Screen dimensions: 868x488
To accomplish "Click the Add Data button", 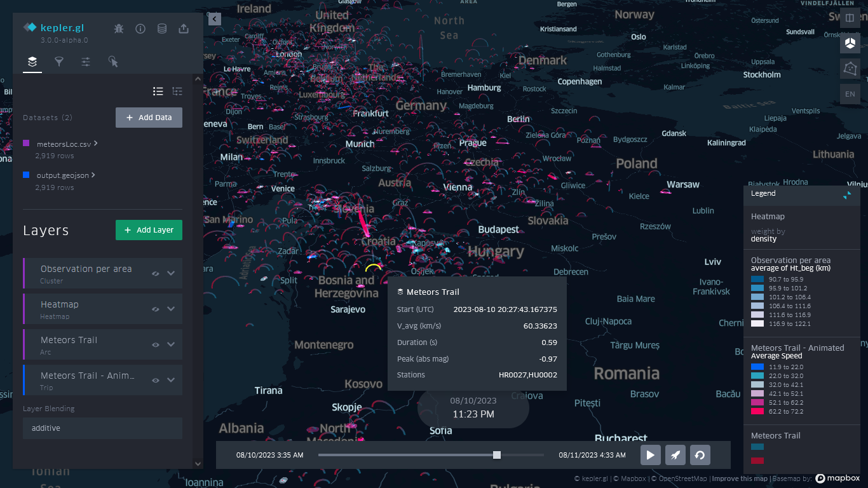I will pyautogui.click(x=149, y=118).
